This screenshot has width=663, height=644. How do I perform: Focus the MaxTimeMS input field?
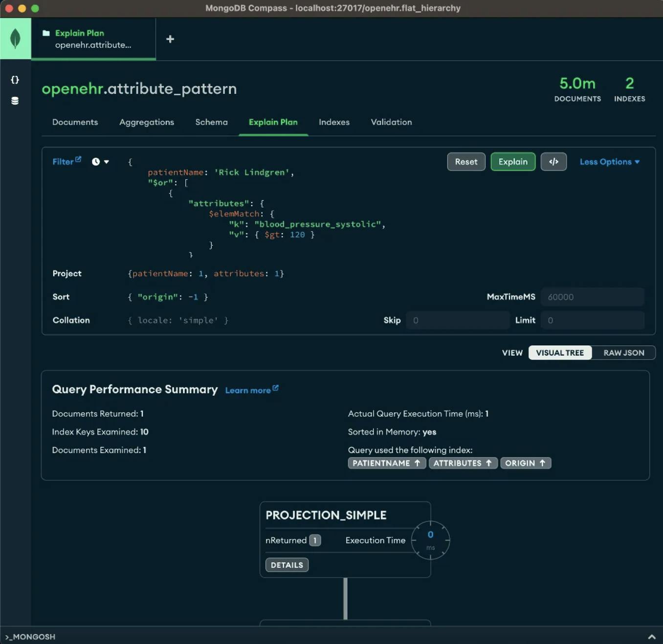coord(593,297)
